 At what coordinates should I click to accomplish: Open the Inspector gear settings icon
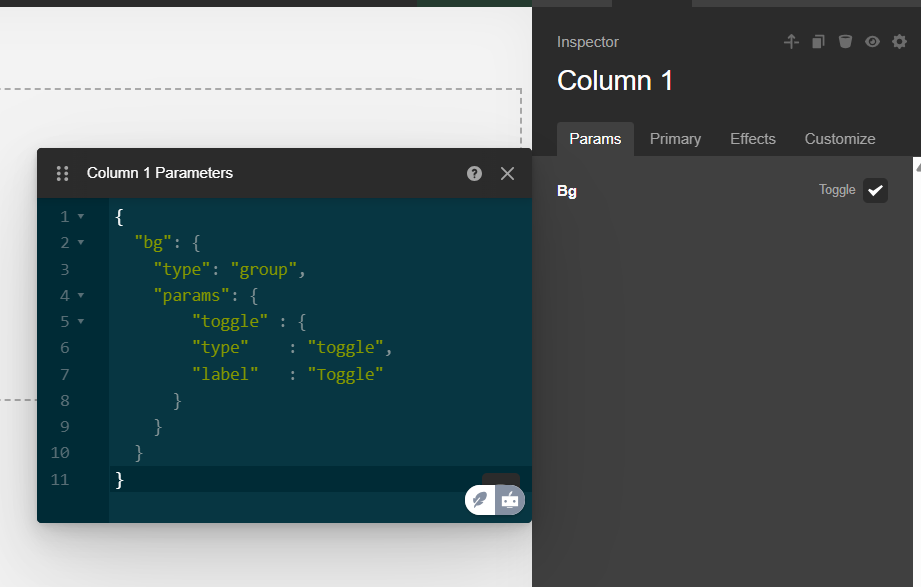coord(899,42)
